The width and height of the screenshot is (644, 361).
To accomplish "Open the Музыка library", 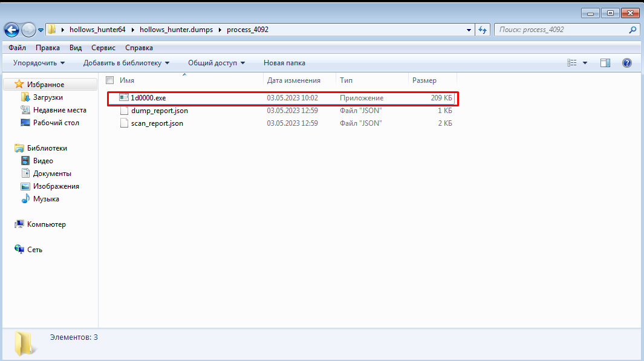I will click(46, 199).
